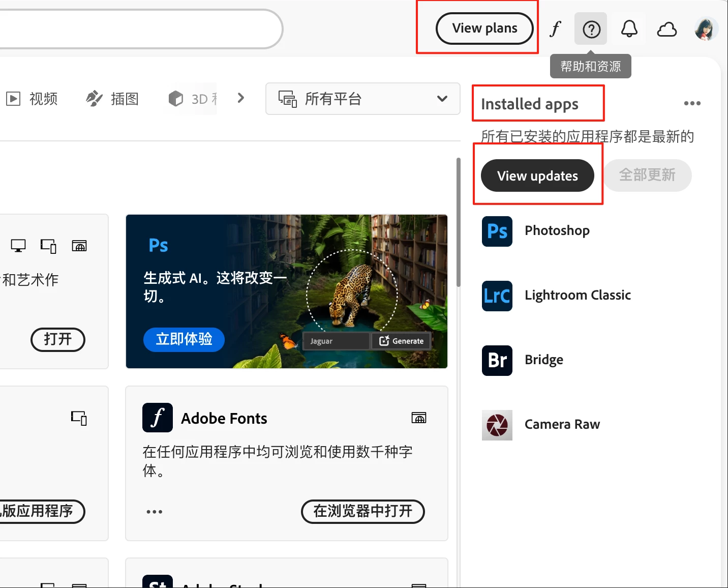Click the Adobe Fonts app icon on card
728x588 pixels.
158,418
